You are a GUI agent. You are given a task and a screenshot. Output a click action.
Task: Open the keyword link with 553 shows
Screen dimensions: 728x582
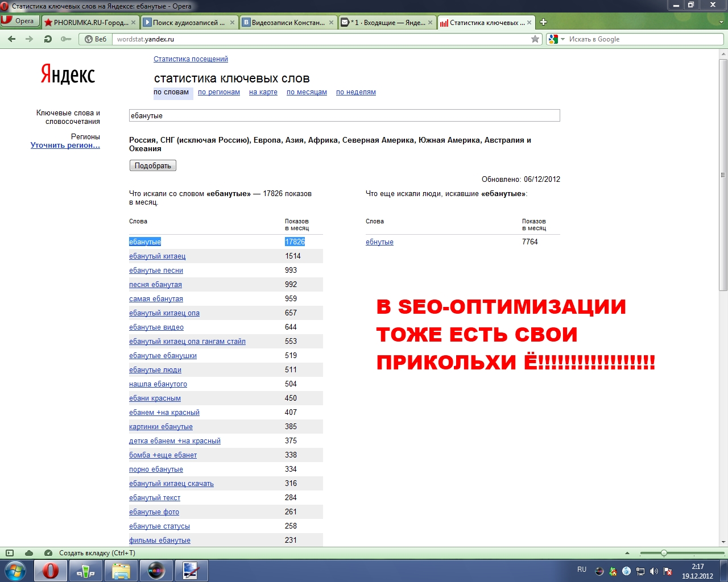187,342
